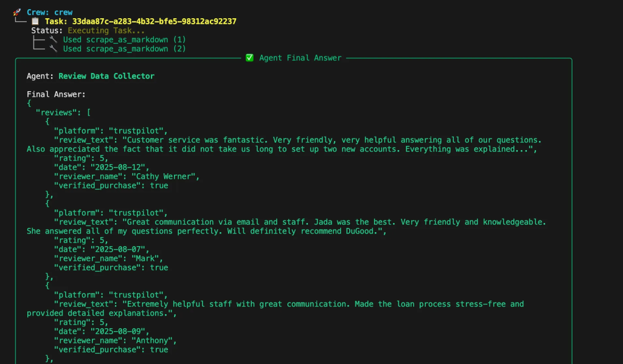The image size is (623, 364).
Task: Click wrench icon for scrape_as_markdown (2)
Action: [54, 49]
